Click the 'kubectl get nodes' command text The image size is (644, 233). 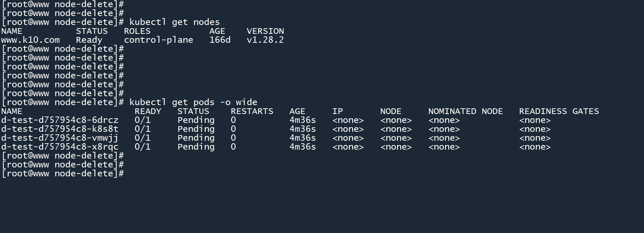pyautogui.click(x=174, y=22)
